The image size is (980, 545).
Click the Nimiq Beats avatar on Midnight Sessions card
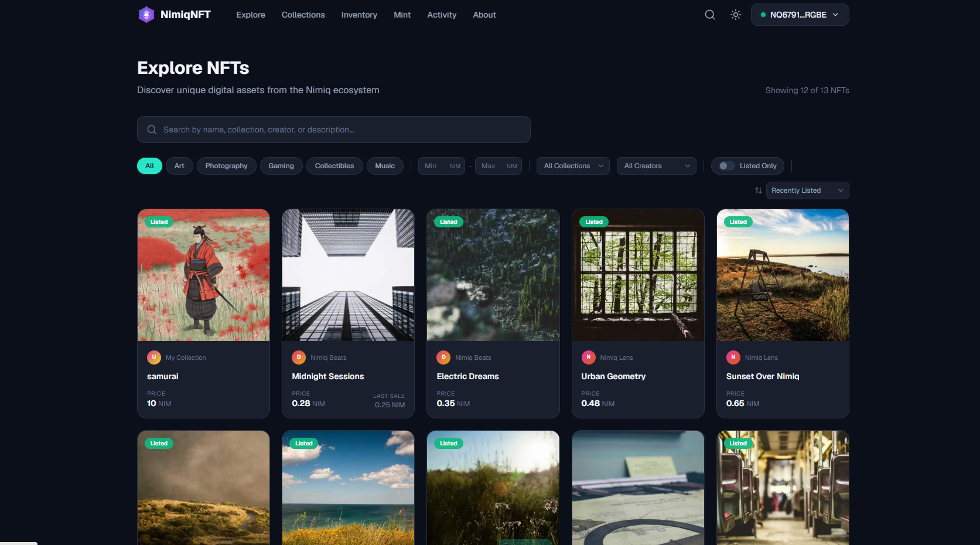coord(299,357)
